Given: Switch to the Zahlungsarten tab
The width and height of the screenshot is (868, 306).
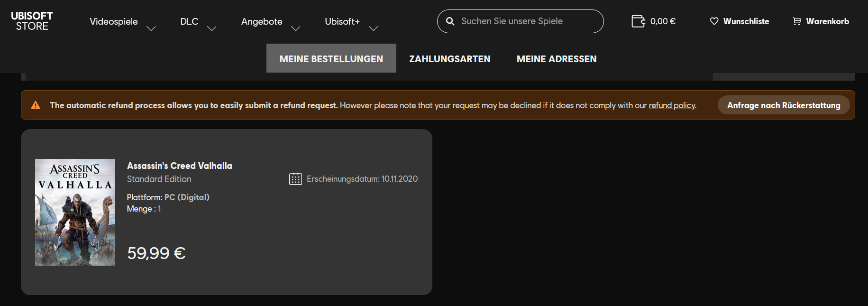Looking at the screenshot, I should pos(450,59).
